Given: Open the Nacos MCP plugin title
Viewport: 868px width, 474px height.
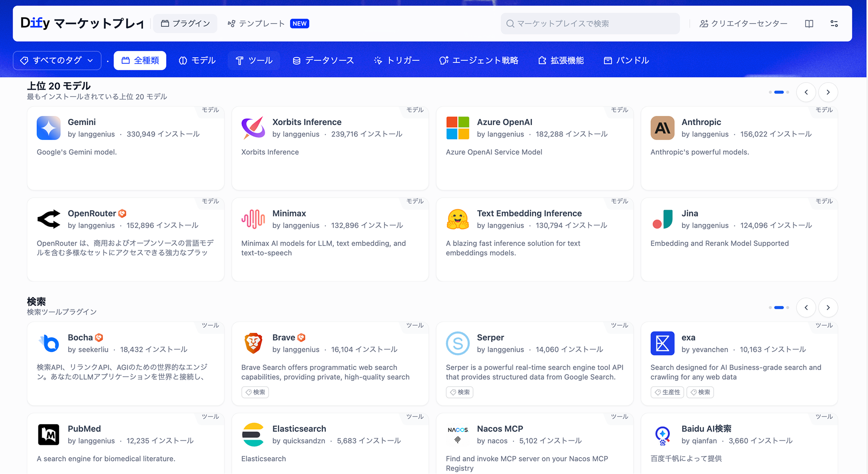Looking at the screenshot, I should (x=500, y=429).
